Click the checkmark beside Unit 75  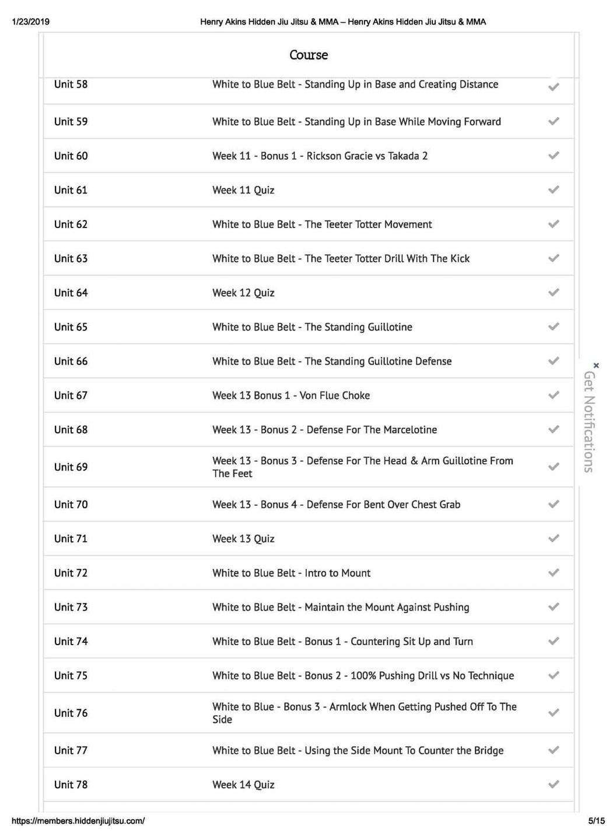[x=554, y=675]
